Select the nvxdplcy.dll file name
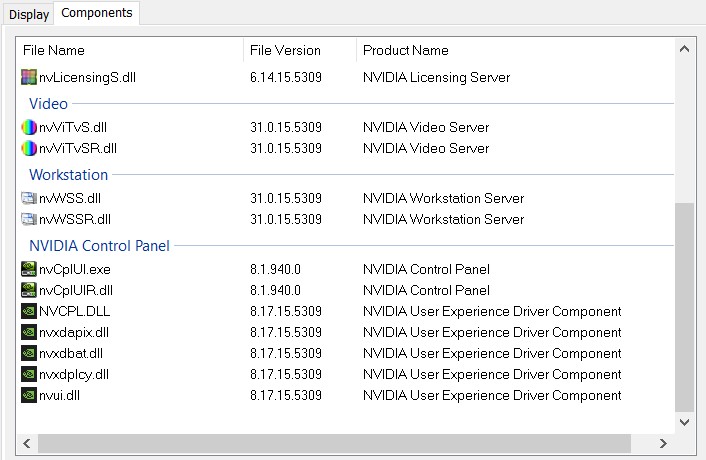Screen dimensions: 706x460 pyautogui.click(x=74, y=374)
